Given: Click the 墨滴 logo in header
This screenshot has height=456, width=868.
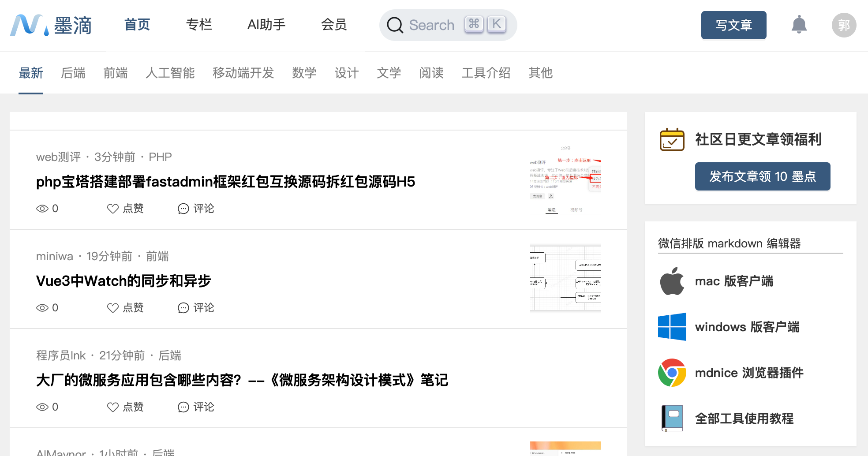Looking at the screenshot, I should [x=51, y=25].
